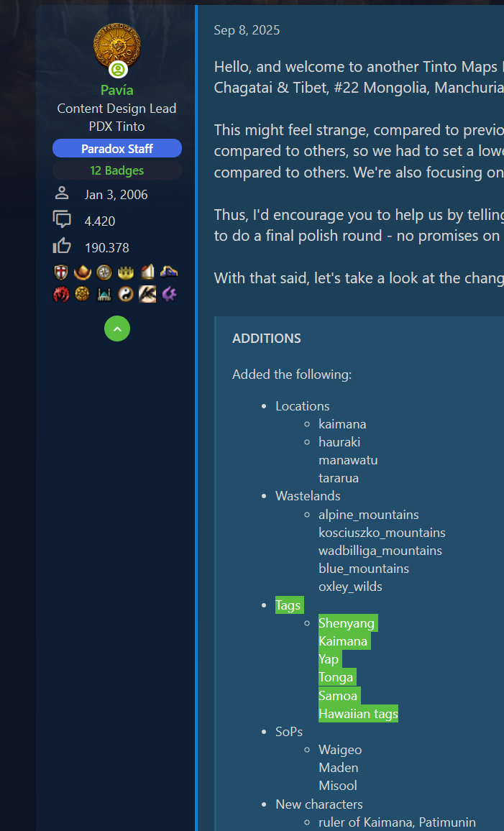Click the manawatu location entry
Viewport: 504px width, 831px height.
point(348,460)
